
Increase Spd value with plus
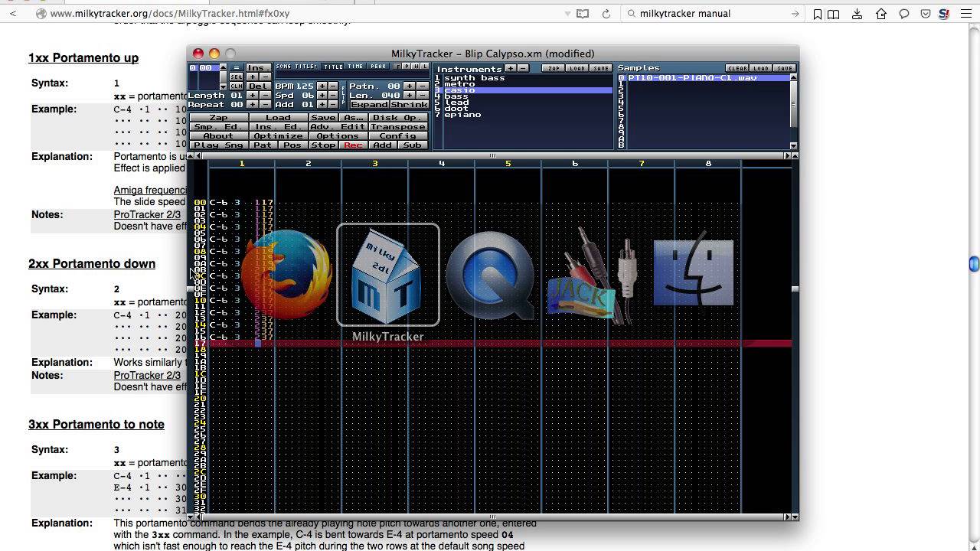[322, 96]
